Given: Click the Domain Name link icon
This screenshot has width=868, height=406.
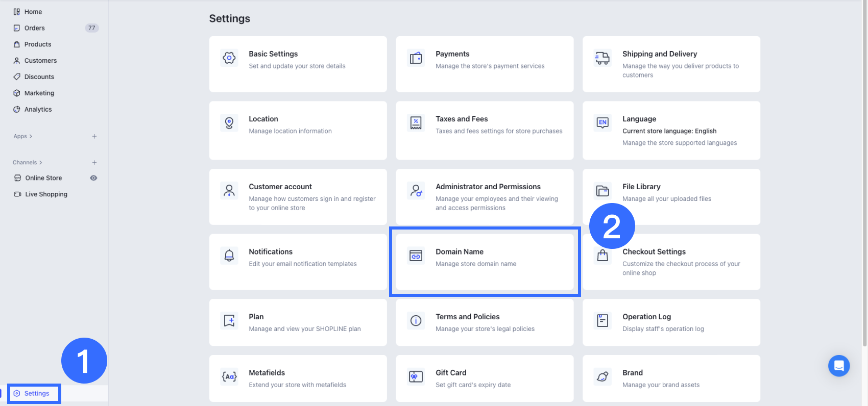Looking at the screenshot, I should [416, 256].
